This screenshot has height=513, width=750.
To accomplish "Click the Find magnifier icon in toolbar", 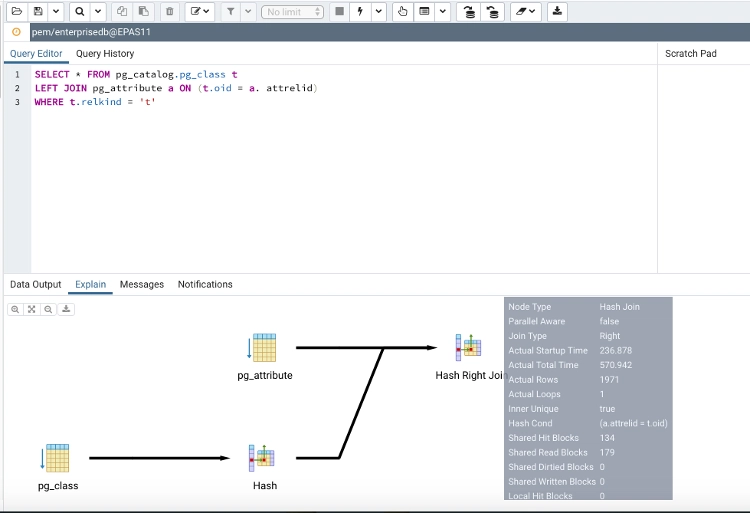I will [x=80, y=11].
